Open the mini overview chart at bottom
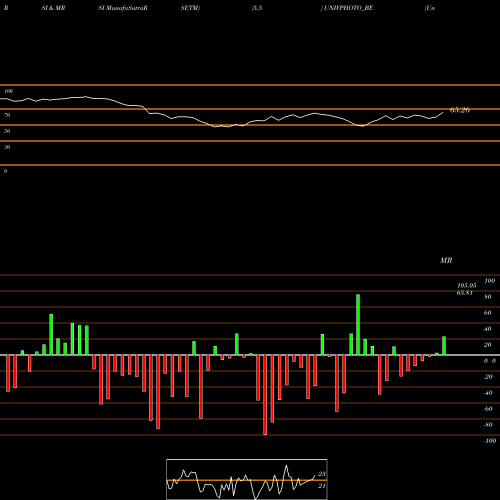Screen dimensions: 500x500 [x=247, y=479]
